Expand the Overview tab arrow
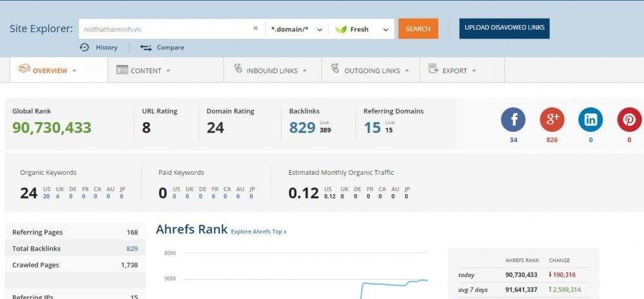Image resolution: width=644 pixels, height=299 pixels. click(x=74, y=71)
